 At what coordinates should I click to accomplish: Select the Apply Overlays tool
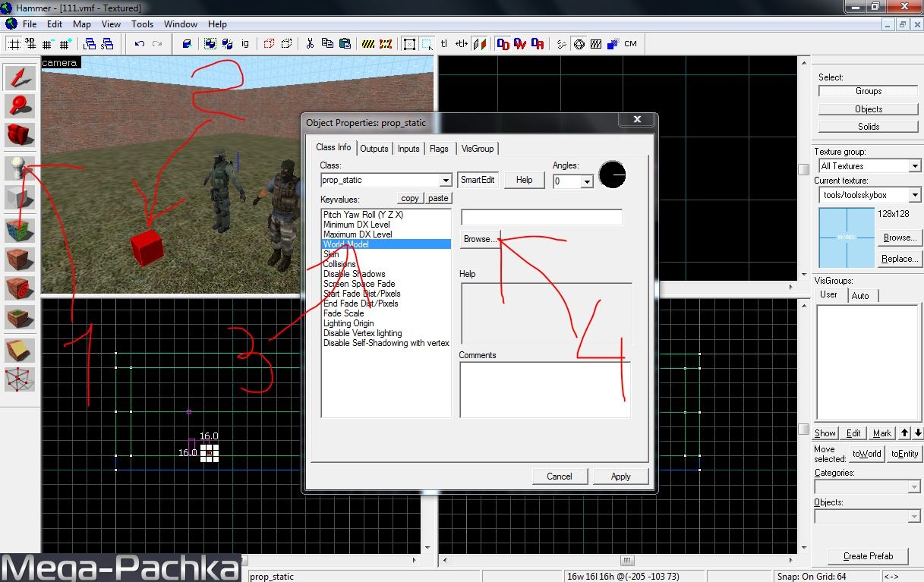click(20, 317)
